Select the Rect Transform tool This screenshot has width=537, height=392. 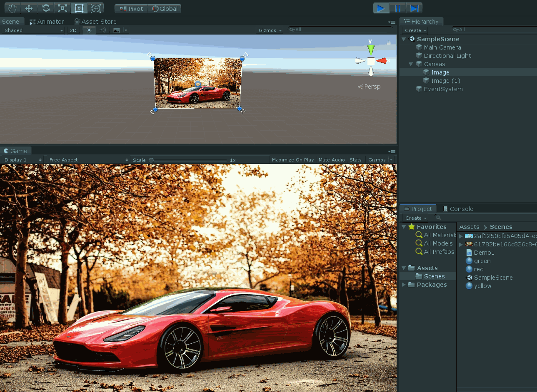79,8
